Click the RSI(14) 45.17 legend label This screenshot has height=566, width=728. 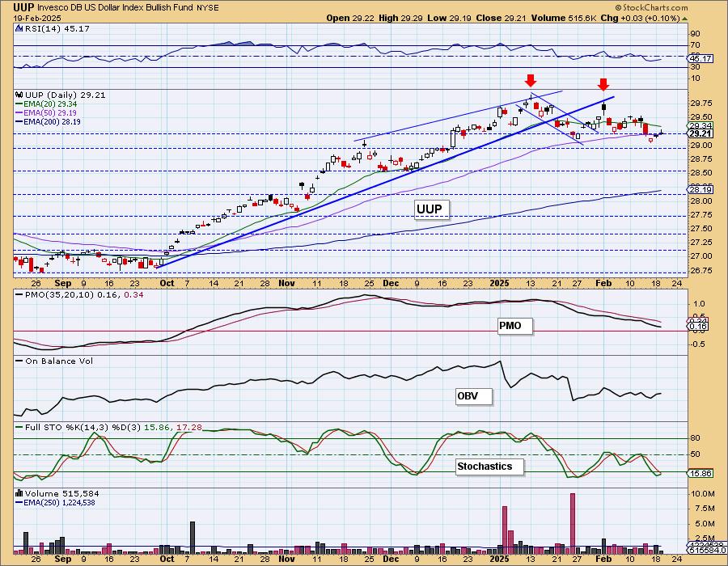coord(57,28)
